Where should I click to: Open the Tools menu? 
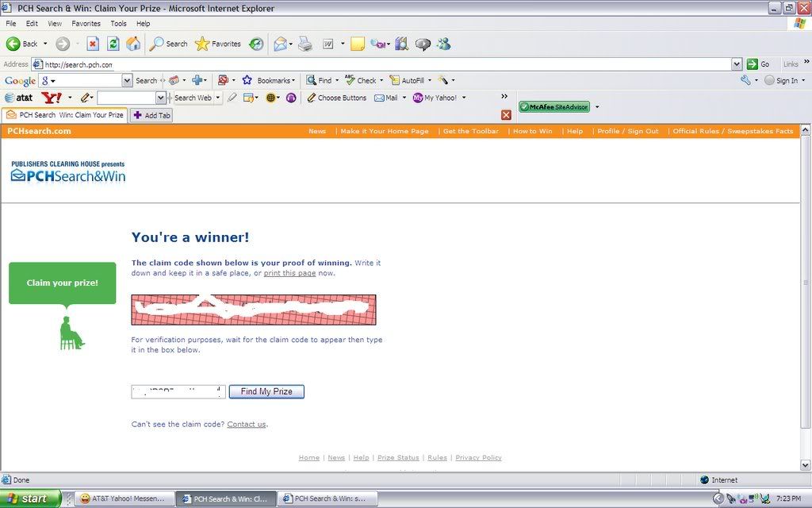[x=118, y=24]
